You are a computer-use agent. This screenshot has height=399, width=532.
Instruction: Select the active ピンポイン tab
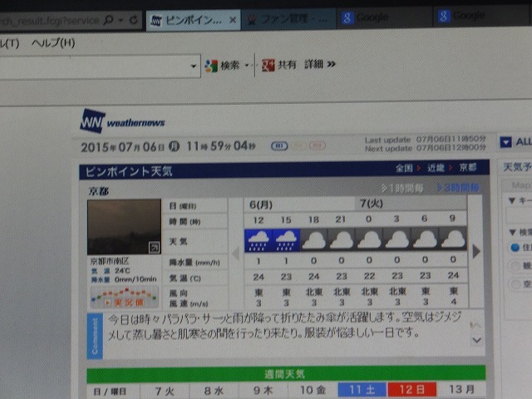tap(193, 20)
